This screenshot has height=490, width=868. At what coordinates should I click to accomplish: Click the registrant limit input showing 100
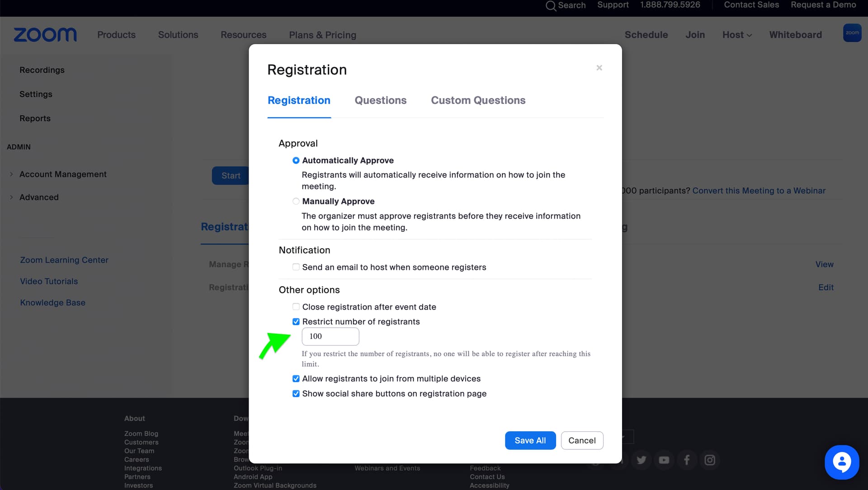[x=330, y=336]
